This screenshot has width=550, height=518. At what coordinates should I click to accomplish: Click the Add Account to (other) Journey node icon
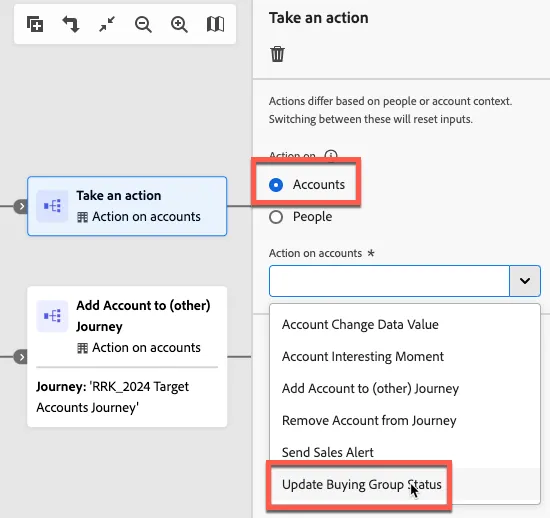pos(52,316)
